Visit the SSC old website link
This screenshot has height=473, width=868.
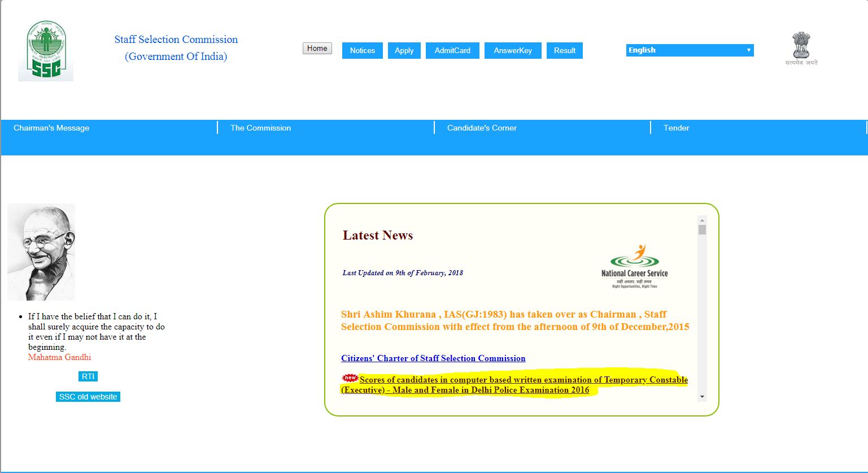[x=88, y=397]
